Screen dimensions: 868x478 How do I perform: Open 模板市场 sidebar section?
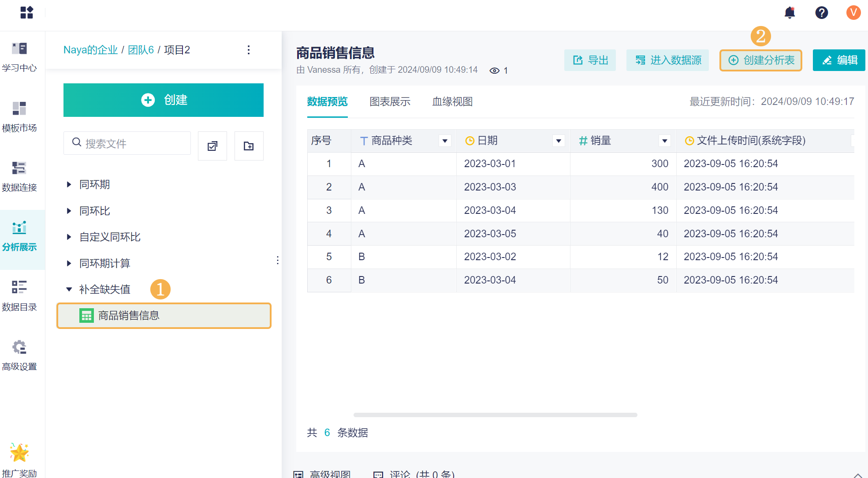(x=19, y=117)
